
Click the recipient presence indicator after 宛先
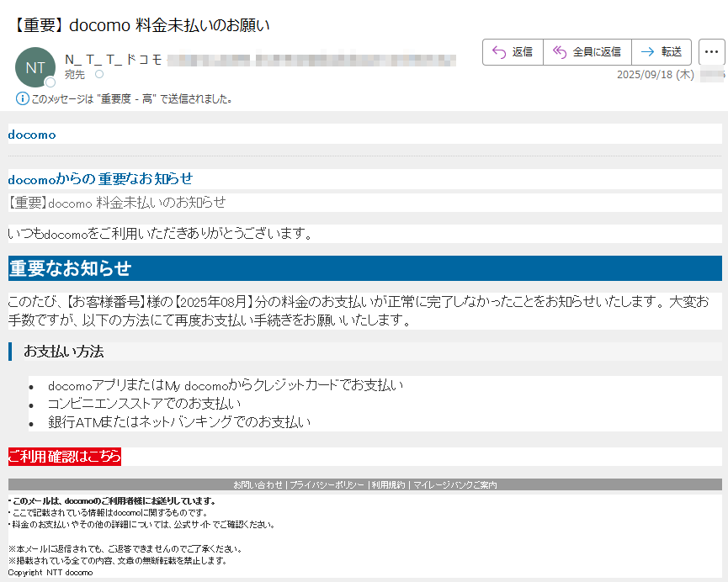[x=99, y=75]
